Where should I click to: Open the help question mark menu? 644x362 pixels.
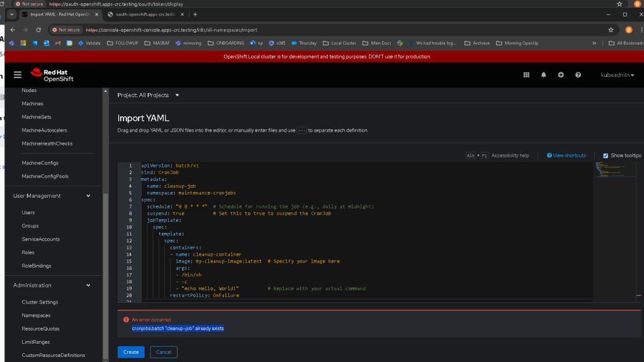[578, 75]
